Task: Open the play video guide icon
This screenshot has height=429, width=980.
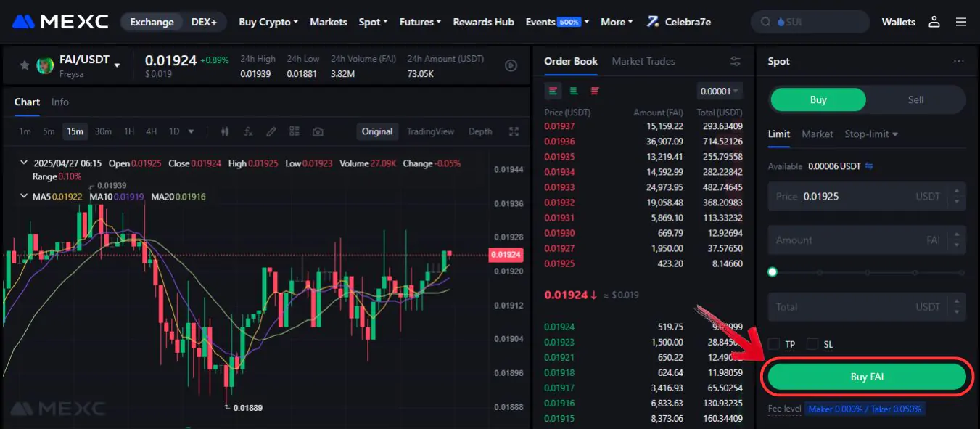Action: click(511, 65)
